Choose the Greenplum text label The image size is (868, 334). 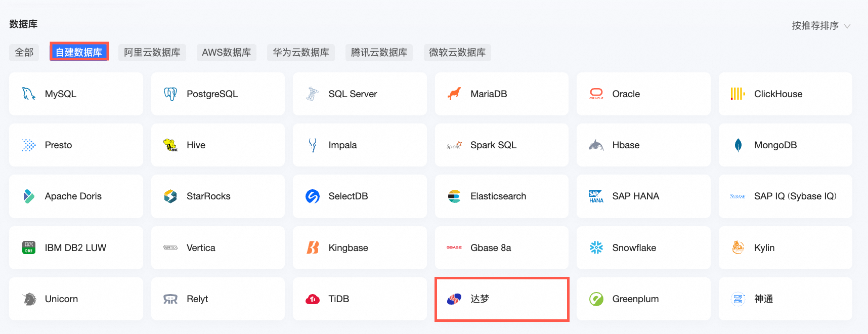(x=635, y=299)
